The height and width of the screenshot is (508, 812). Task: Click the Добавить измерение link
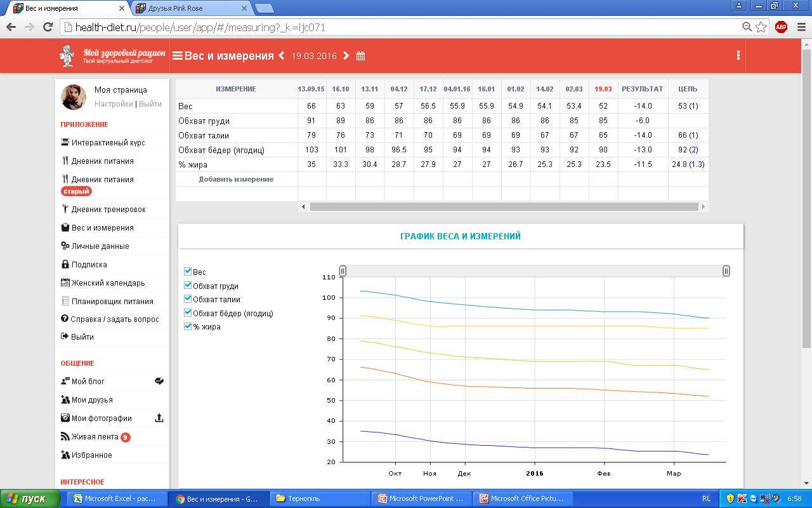[236, 179]
